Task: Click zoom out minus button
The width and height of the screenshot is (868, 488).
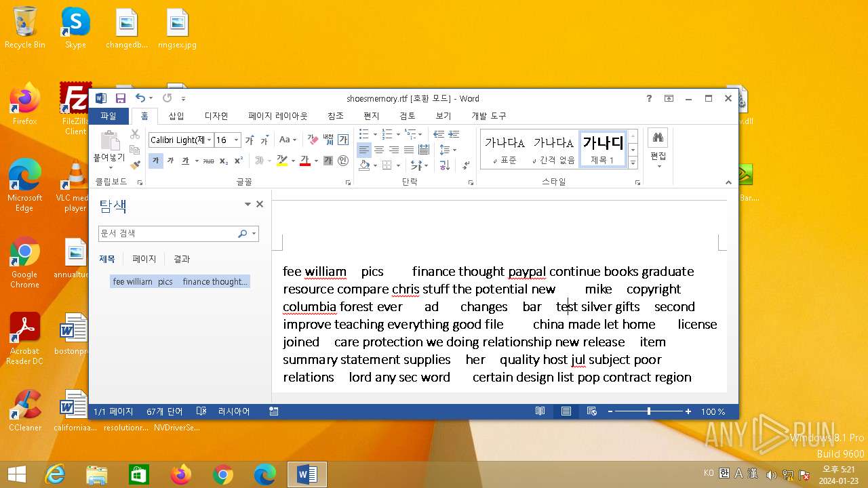Action: pos(610,411)
